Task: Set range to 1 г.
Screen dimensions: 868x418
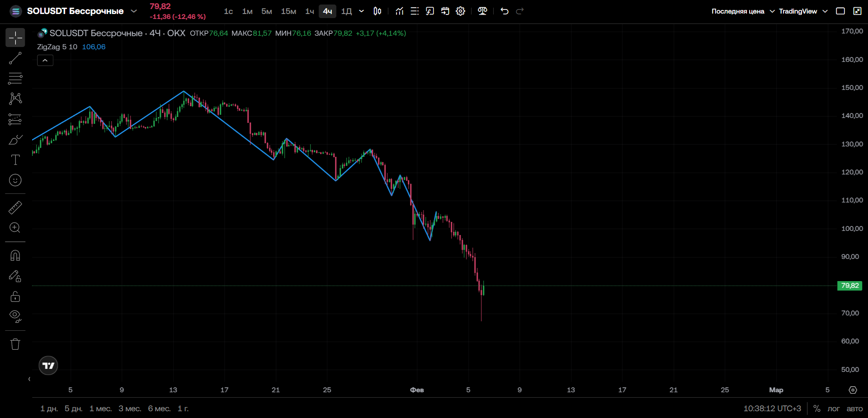Action: pyautogui.click(x=183, y=409)
